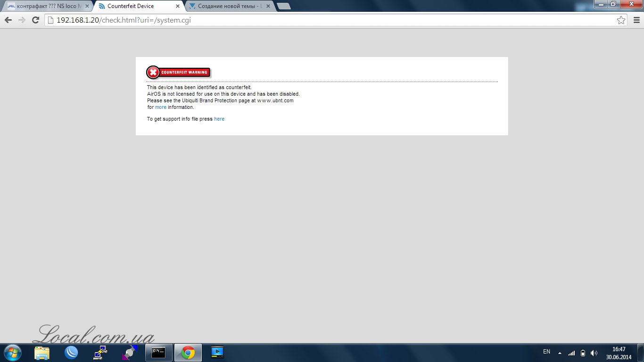Click the address bar URL field
The width and height of the screenshot is (644, 362).
click(x=336, y=20)
